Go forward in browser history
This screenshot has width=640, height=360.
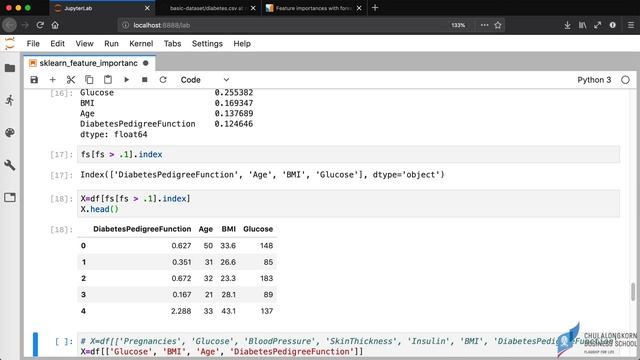(25, 25)
